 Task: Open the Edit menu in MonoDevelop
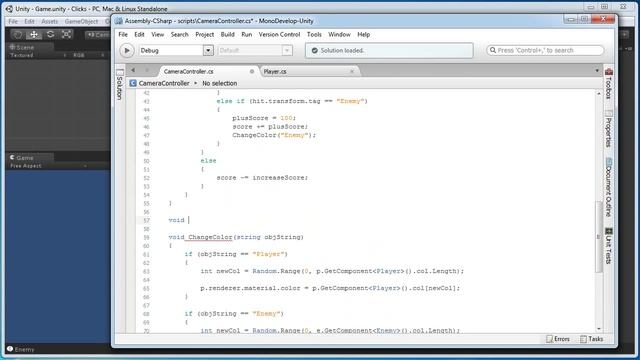pyautogui.click(x=139, y=34)
